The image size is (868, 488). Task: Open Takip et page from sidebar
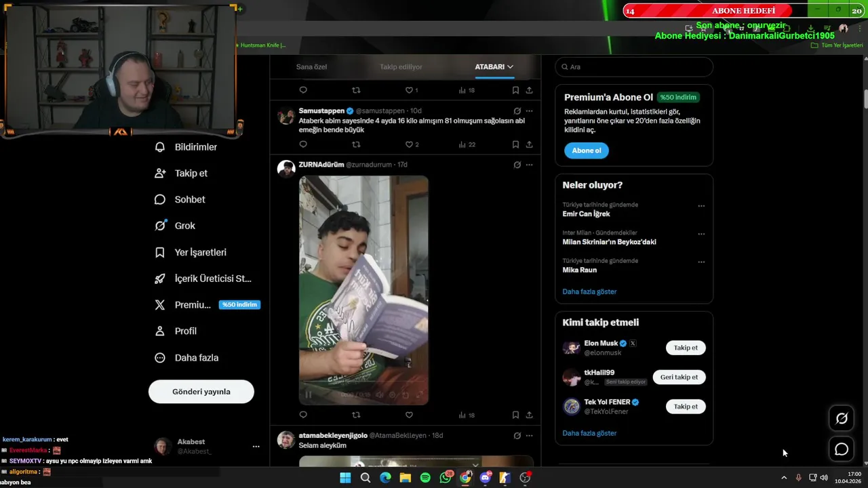pyautogui.click(x=182, y=174)
